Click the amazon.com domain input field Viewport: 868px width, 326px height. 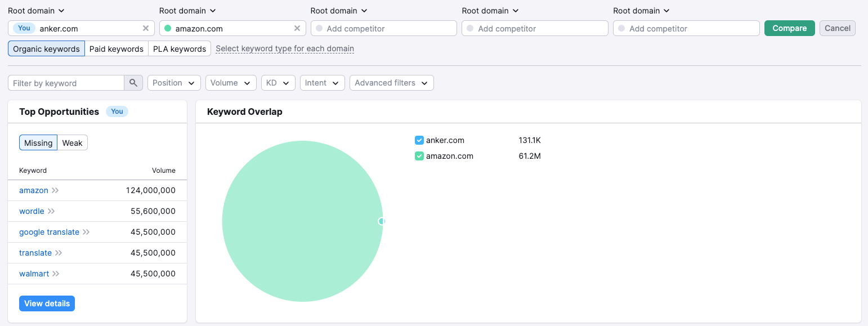232,28
